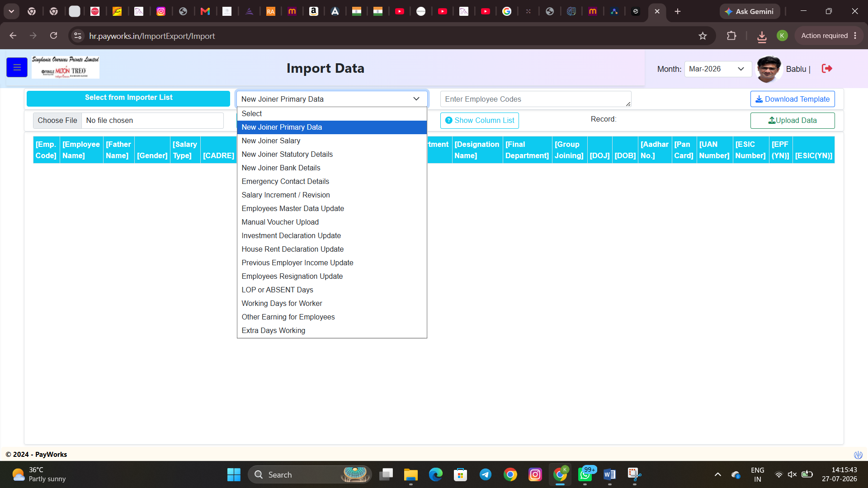Screen dimensions: 868x488
Task: Bookmark this page with the star icon
Action: click(x=703, y=36)
